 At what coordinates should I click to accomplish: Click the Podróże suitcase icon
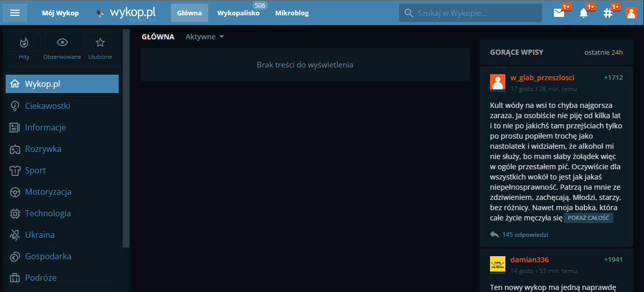(15, 278)
